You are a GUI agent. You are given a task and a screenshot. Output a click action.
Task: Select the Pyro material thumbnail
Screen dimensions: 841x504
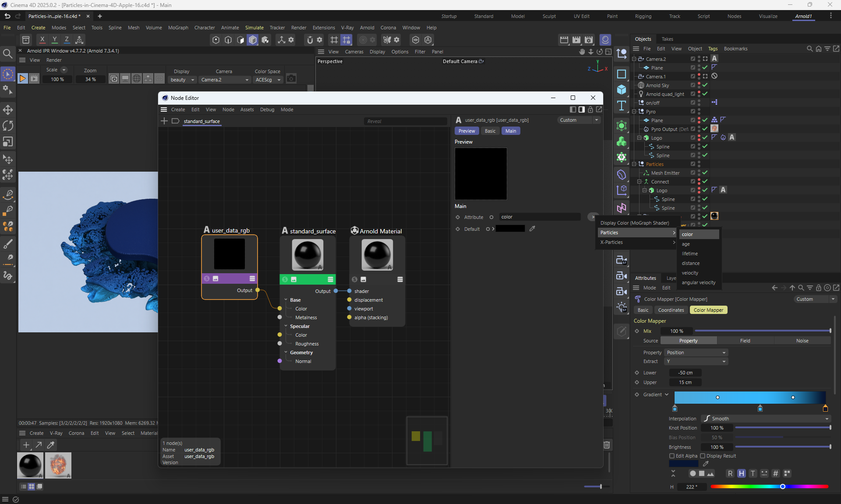pos(58,465)
